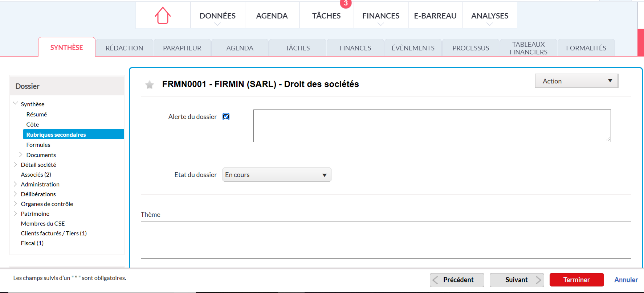Select Côte in the dossier tree

pos(33,124)
